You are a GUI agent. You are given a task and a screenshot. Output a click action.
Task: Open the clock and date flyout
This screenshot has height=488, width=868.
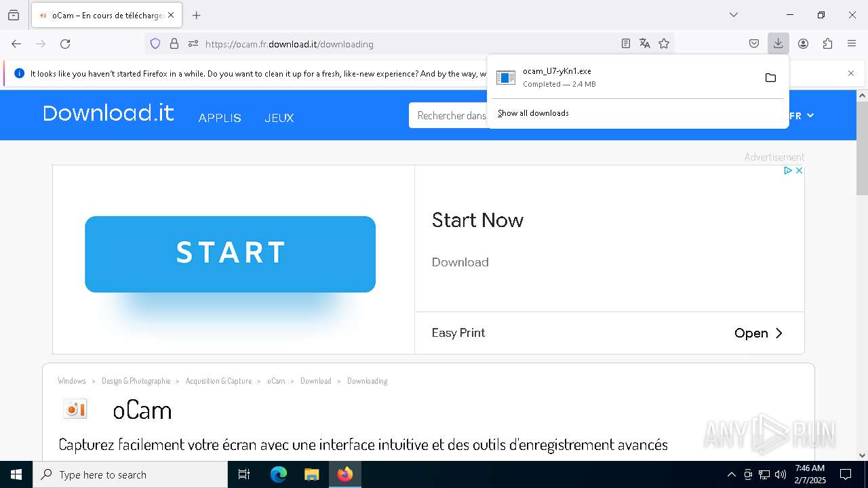pos(810,474)
